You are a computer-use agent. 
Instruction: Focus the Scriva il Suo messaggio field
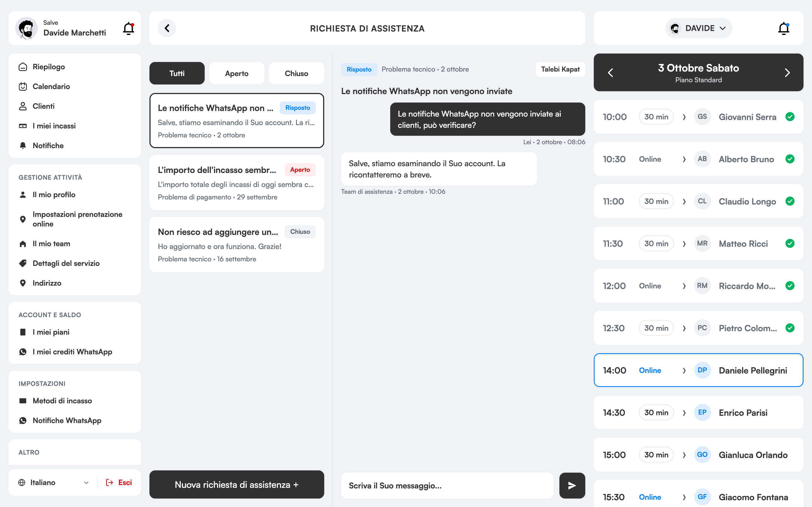[447, 486]
